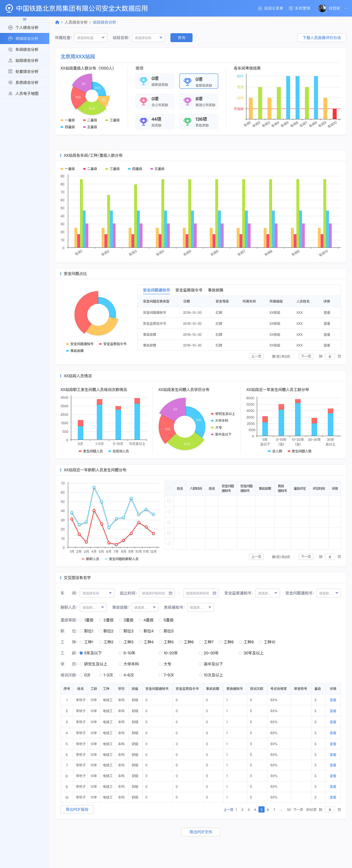This screenshot has height=868, width=352.
Task: Click the railway logo icon in header
Action: [x=9, y=8]
